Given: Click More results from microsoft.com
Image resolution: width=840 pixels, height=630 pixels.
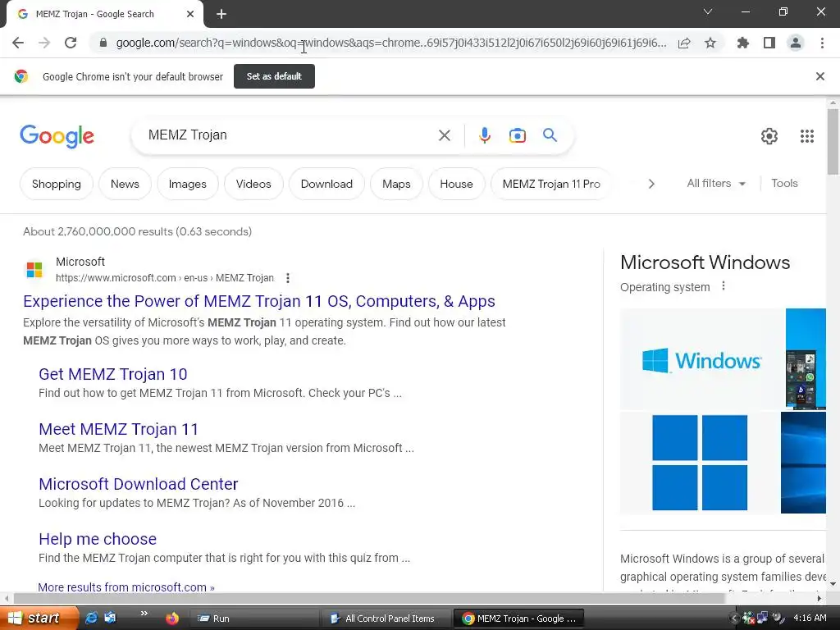Looking at the screenshot, I should [x=126, y=587].
